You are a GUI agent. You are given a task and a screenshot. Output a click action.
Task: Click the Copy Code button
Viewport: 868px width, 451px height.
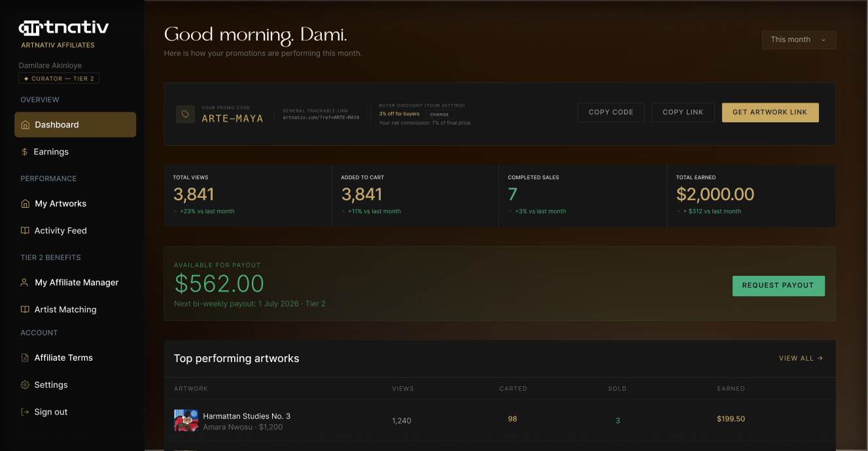pos(611,112)
